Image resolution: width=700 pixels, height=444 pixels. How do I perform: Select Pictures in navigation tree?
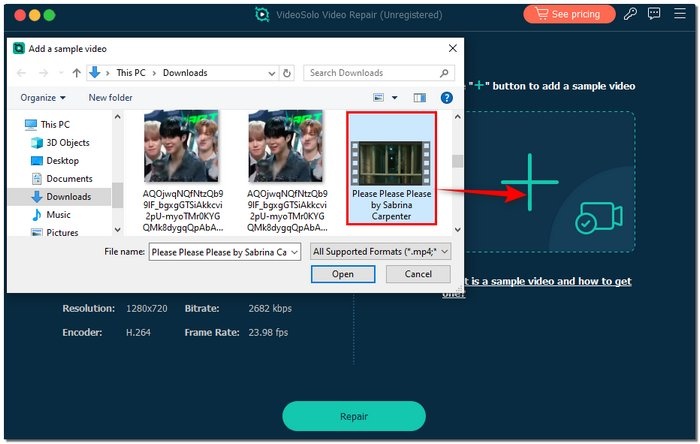tap(62, 232)
